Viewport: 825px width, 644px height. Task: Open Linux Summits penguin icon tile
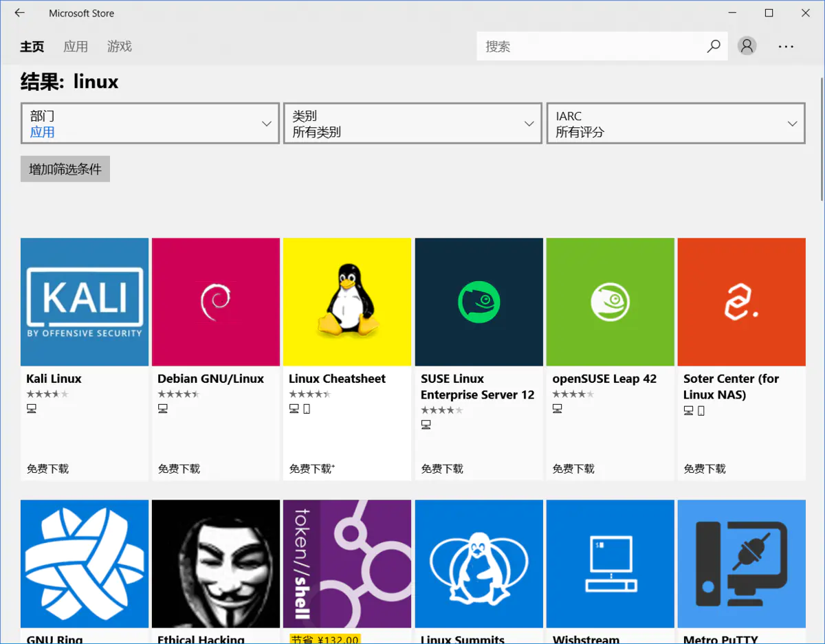pyautogui.click(x=479, y=564)
